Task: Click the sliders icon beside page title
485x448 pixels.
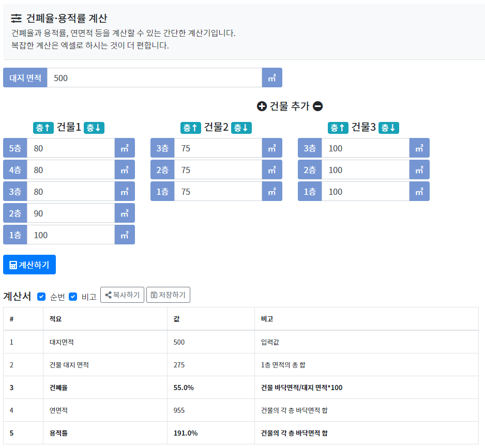Action: (x=17, y=19)
